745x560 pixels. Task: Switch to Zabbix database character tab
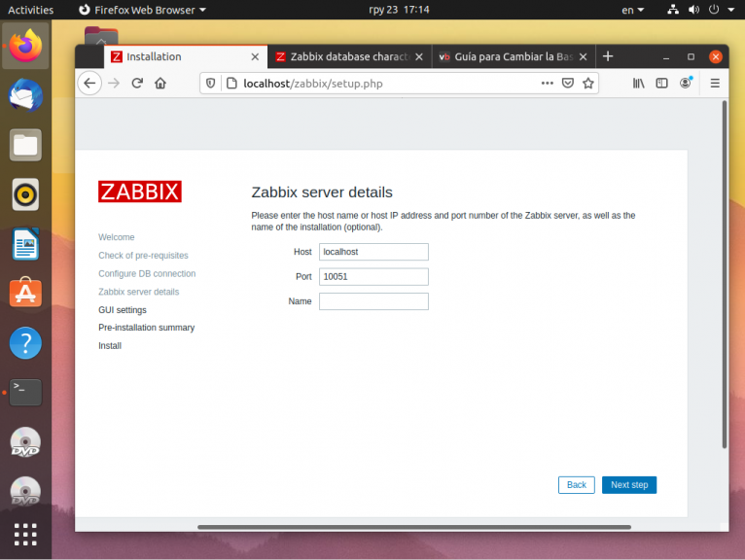pos(349,57)
